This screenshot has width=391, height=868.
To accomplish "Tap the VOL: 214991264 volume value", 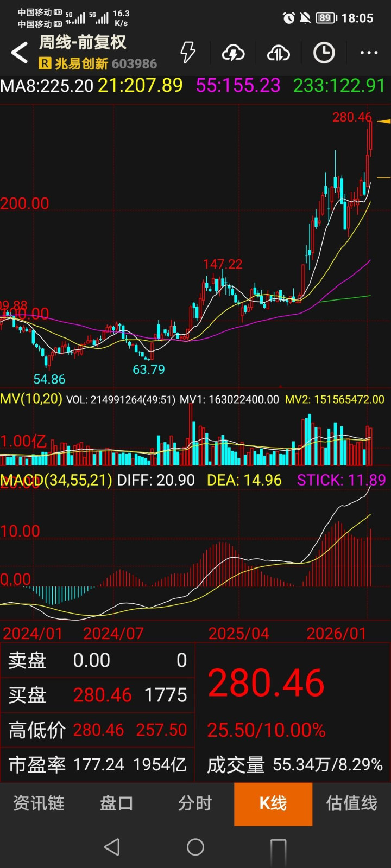I will pos(121,400).
